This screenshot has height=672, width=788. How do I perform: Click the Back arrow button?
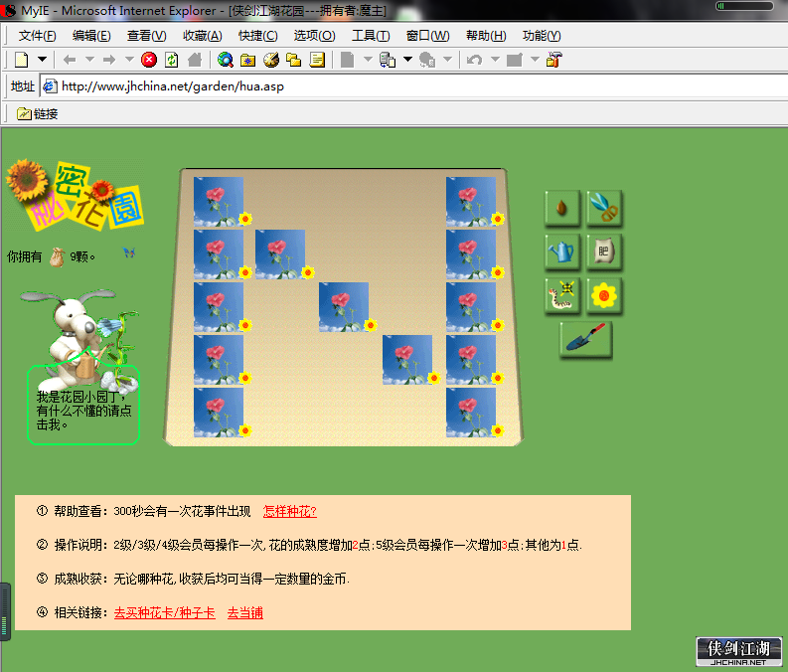point(70,60)
